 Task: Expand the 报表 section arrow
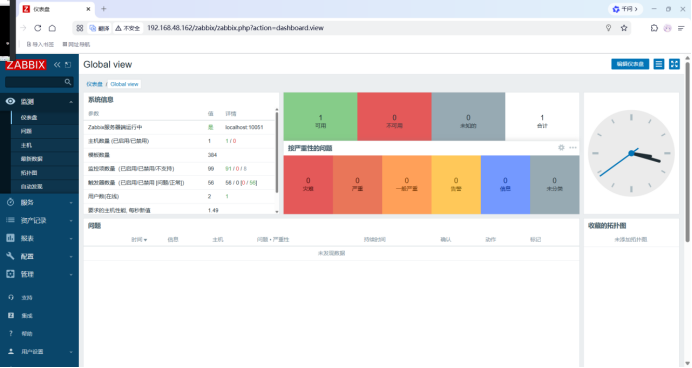click(x=71, y=239)
